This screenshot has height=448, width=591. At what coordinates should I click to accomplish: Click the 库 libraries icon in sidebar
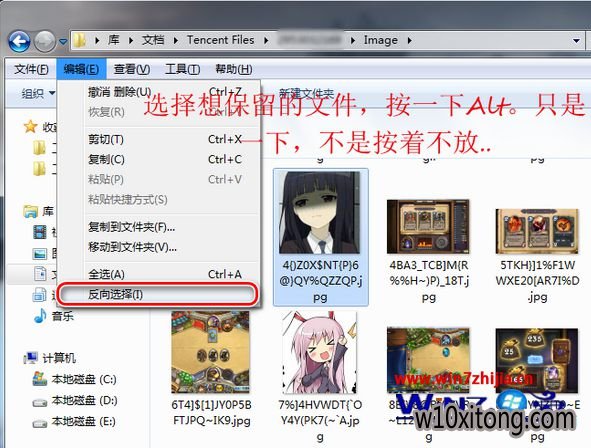coord(31,211)
